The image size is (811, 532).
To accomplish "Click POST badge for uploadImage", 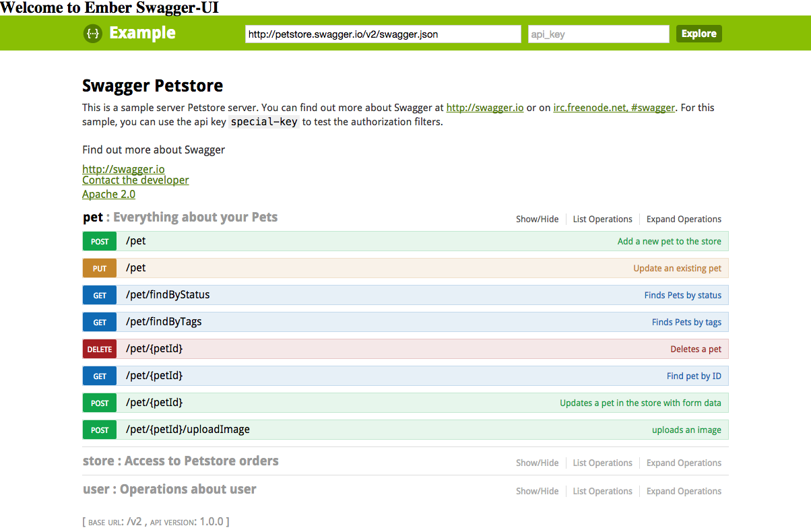I will coord(100,430).
